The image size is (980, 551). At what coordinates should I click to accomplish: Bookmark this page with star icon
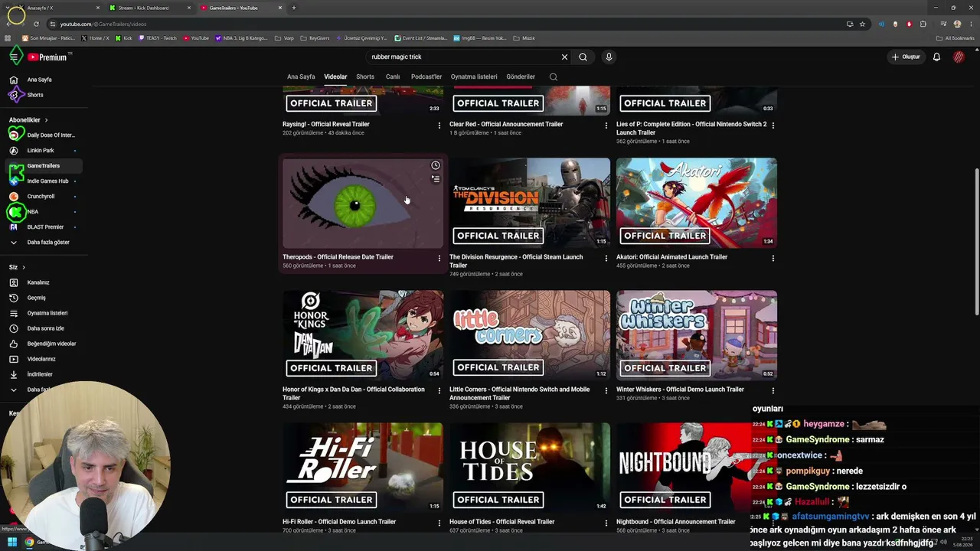[x=862, y=24]
